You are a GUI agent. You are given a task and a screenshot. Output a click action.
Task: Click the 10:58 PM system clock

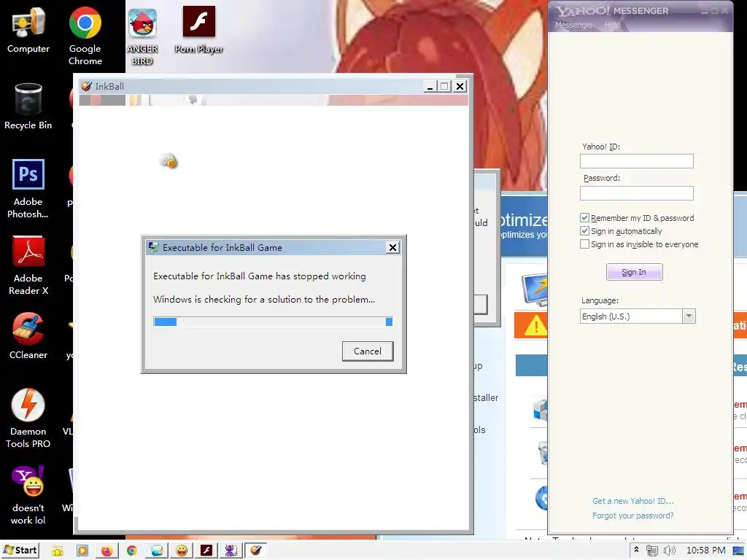(705, 550)
